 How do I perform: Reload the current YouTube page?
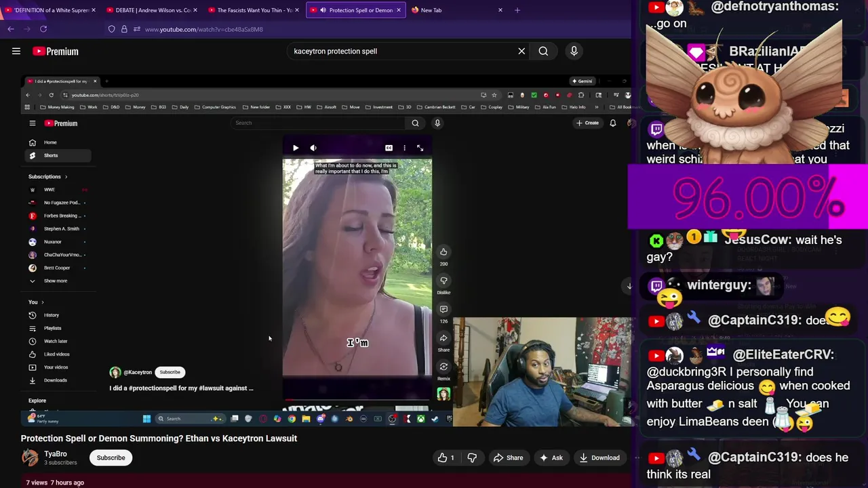[x=43, y=29]
